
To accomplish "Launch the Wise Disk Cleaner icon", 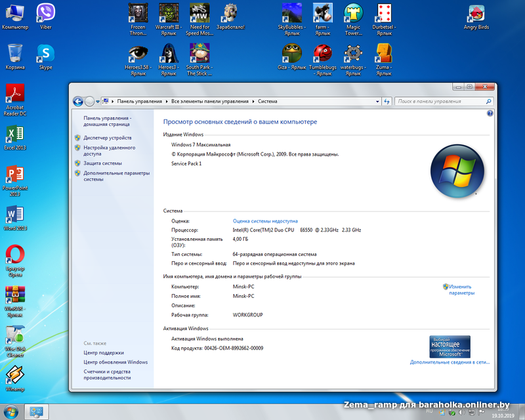I will tap(15, 341).
